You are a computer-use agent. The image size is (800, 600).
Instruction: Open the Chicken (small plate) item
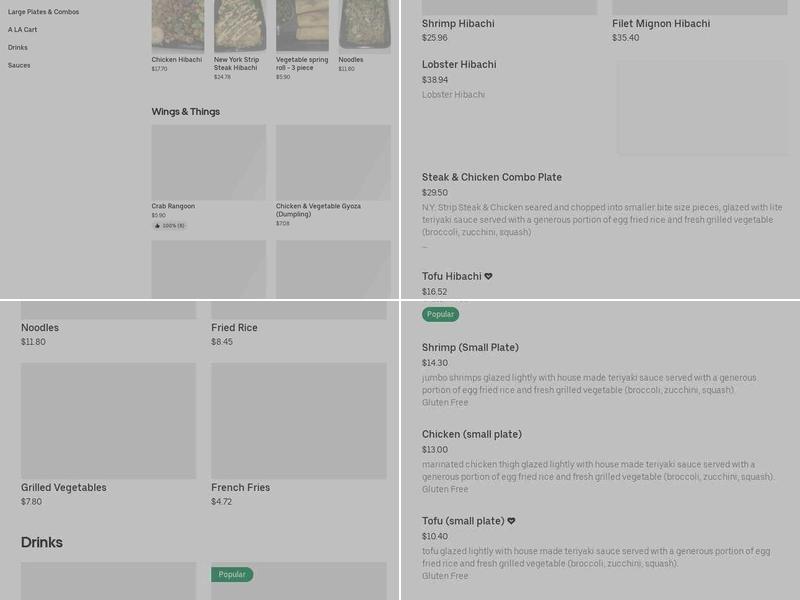point(472,434)
